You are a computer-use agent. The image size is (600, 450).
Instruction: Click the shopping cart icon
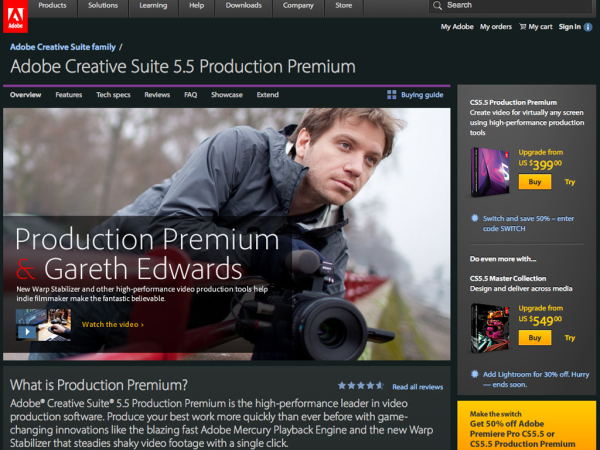(522, 26)
